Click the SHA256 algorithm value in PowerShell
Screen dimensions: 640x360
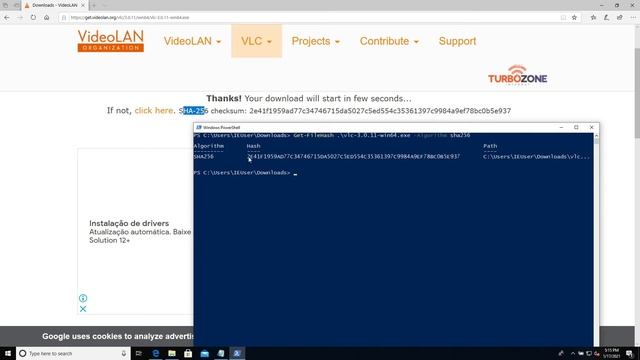tap(204, 156)
